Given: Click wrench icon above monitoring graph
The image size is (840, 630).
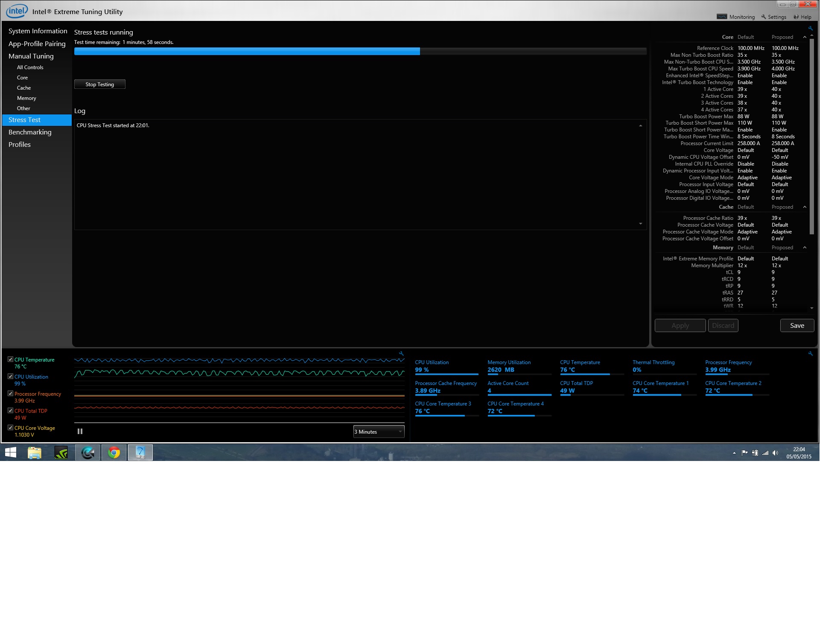Looking at the screenshot, I should [x=401, y=353].
